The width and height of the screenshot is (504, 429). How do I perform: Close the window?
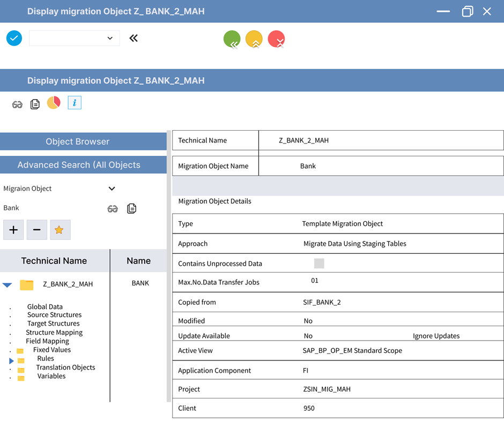(487, 11)
